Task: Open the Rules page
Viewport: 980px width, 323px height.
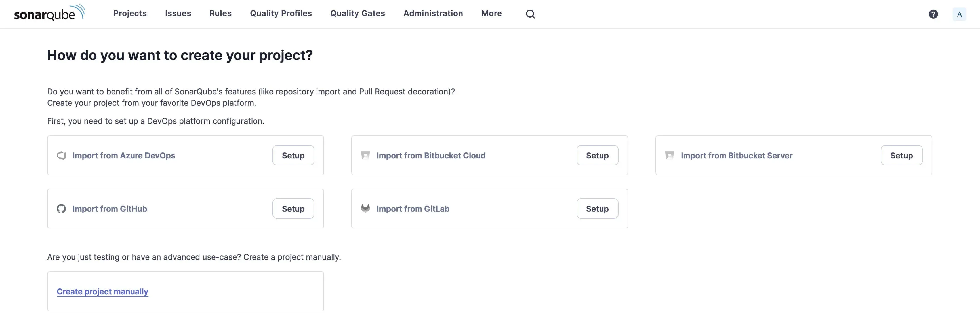Action: 220,13
